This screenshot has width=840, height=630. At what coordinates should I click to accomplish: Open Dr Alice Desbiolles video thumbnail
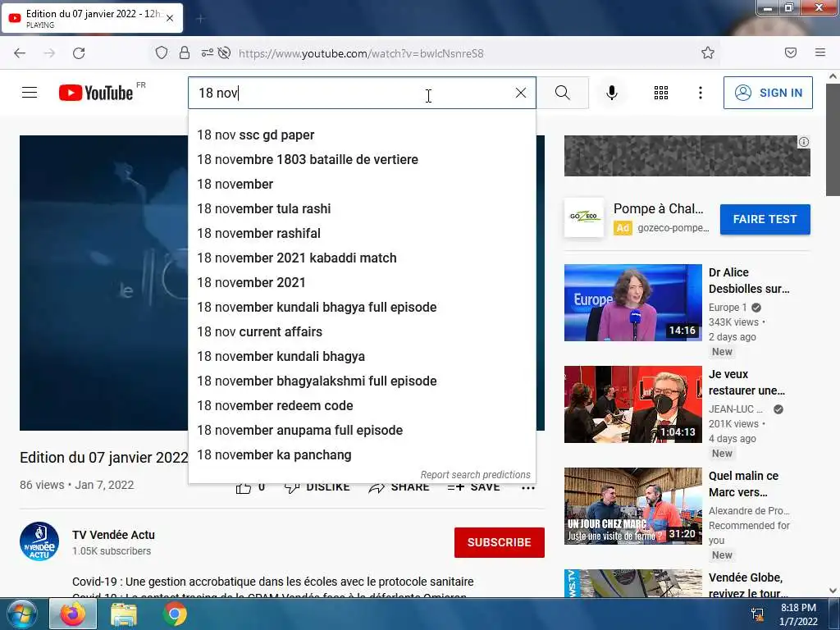[632, 303]
